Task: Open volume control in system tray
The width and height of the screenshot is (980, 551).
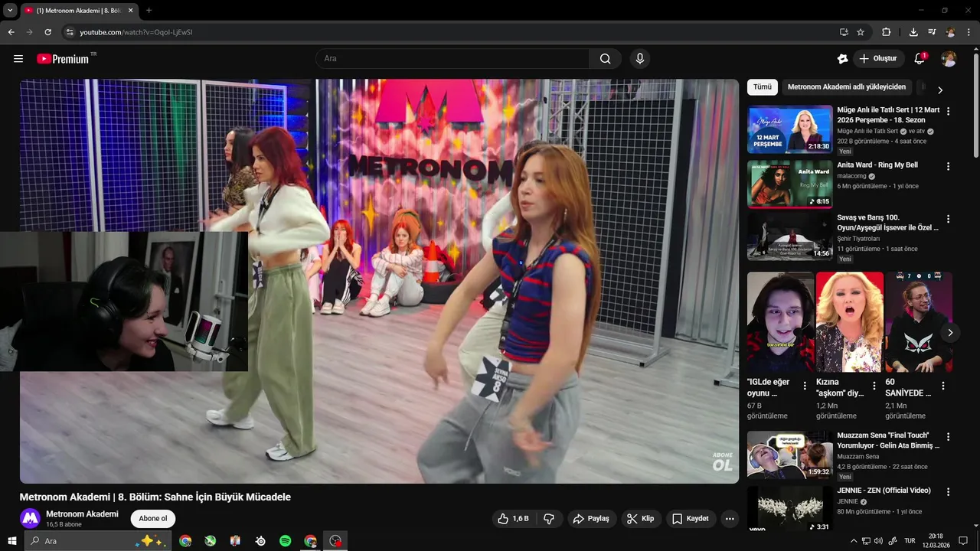Action: pos(878,541)
